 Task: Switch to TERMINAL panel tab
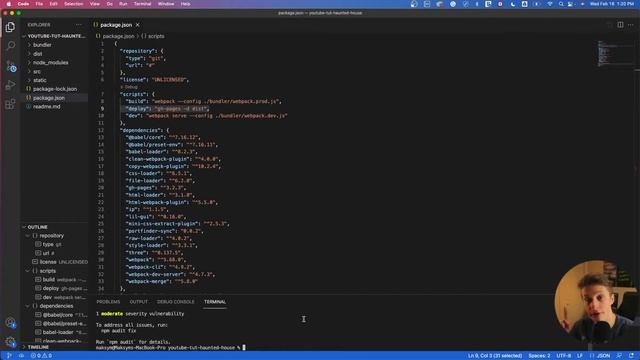click(x=215, y=302)
